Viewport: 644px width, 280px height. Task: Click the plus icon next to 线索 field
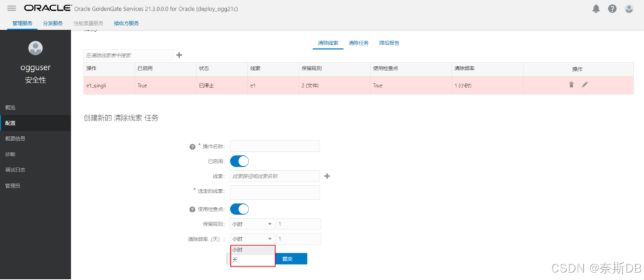coord(327,176)
